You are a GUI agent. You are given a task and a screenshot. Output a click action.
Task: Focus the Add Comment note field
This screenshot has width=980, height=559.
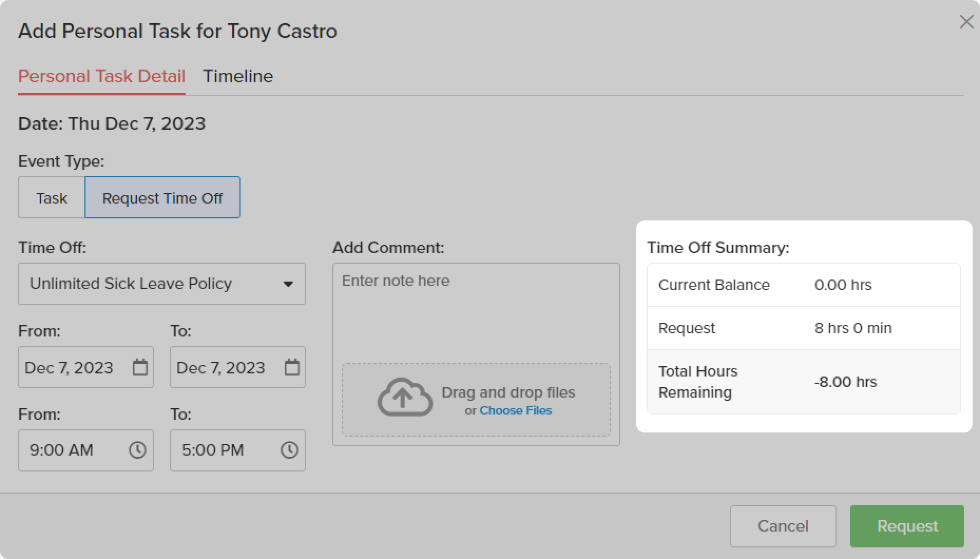tap(475, 311)
